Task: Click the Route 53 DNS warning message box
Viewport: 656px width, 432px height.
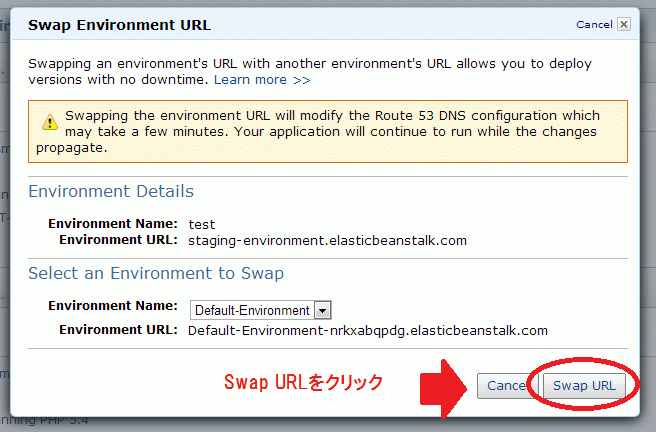Action: click(328, 131)
